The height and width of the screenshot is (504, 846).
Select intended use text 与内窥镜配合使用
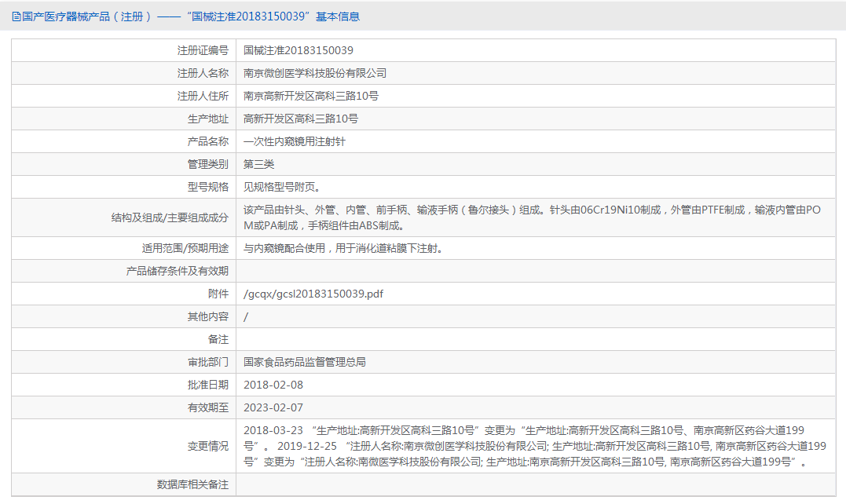point(343,248)
